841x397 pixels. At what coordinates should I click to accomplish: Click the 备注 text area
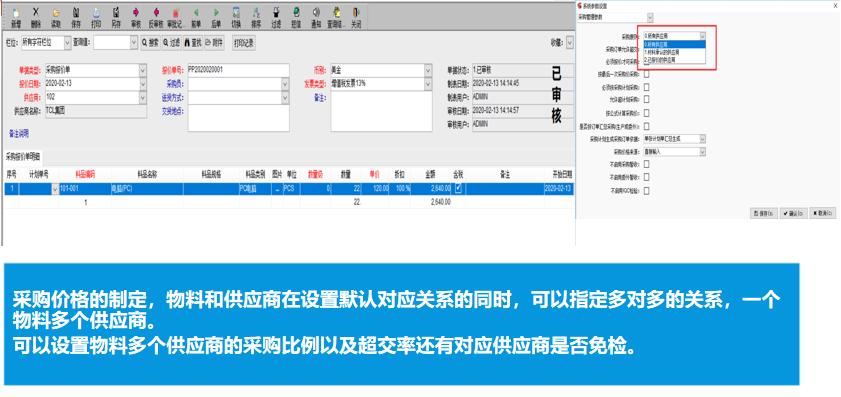381,112
